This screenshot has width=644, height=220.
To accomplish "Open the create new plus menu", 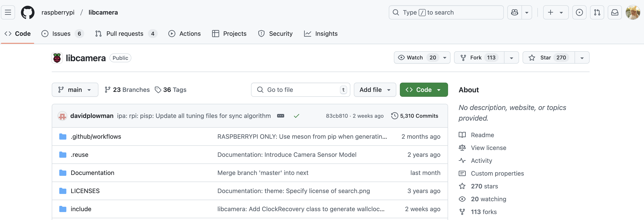I will (x=556, y=12).
